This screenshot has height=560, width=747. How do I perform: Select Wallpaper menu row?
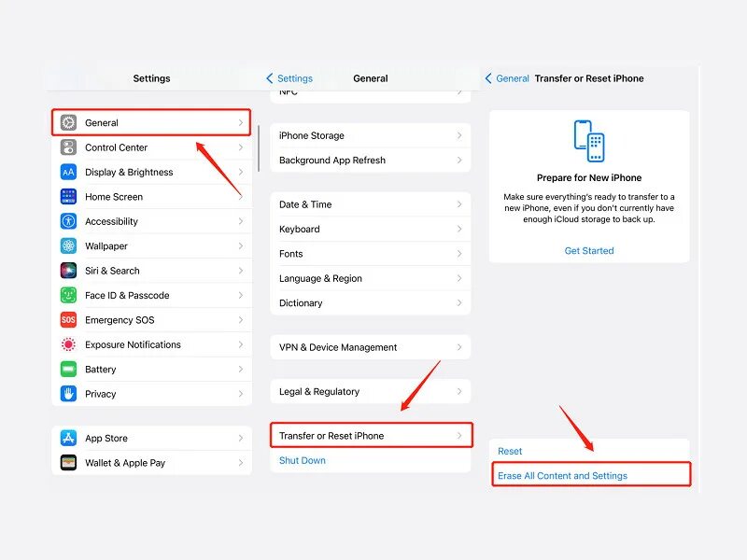[x=151, y=246]
